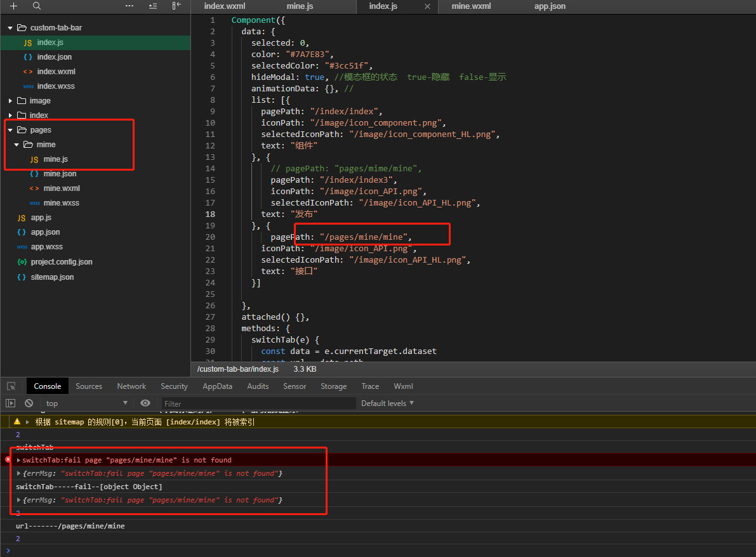The width and height of the screenshot is (756, 557).
Task: Toggle the console sidebar panel icon
Action: tap(11, 403)
